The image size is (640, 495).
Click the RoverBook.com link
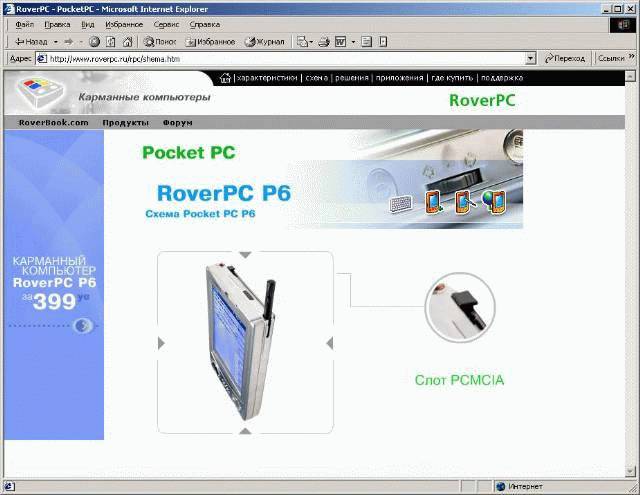point(53,122)
